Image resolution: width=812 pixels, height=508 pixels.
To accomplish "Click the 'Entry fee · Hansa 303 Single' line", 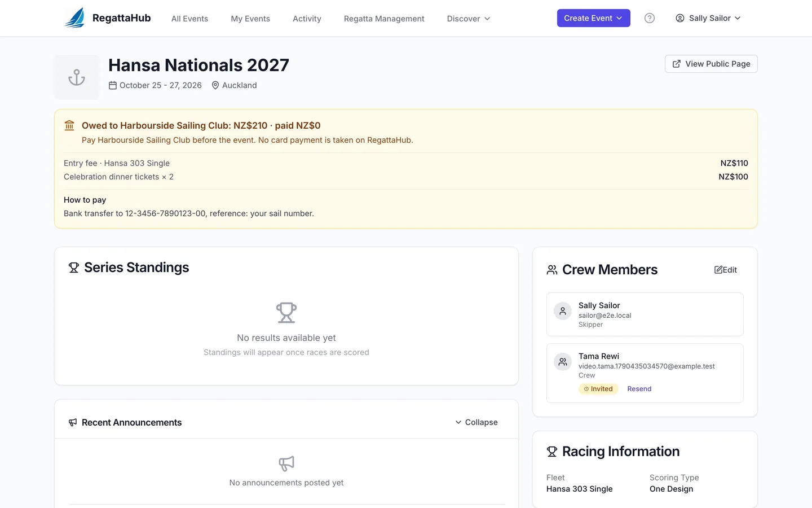I will [117, 163].
